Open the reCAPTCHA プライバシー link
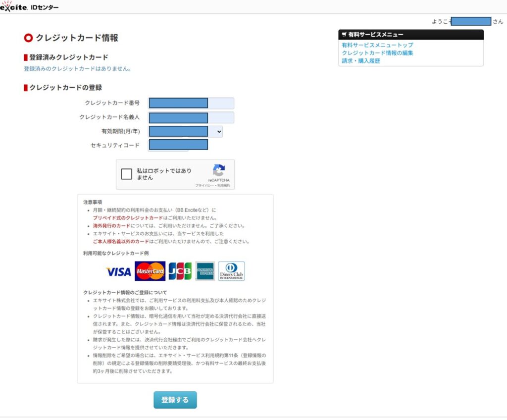 point(203,185)
